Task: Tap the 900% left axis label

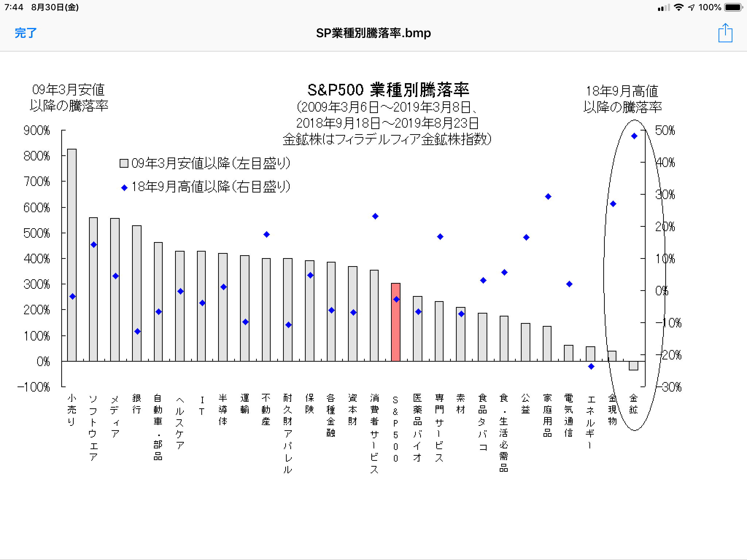Action: pos(36,131)
